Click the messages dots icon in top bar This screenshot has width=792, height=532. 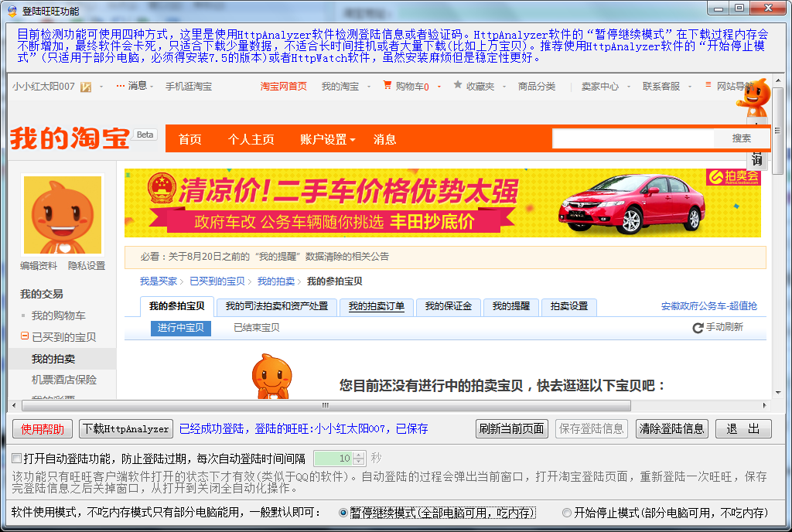coord(120,86)
